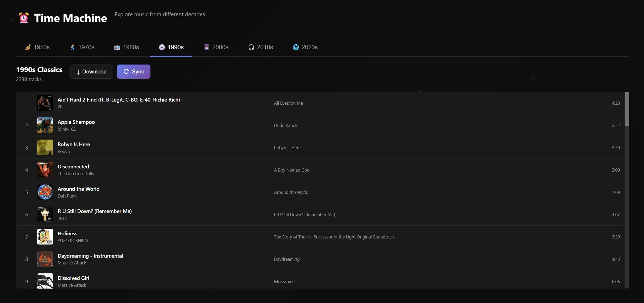
Task: Click the trumpet icon for 1950s
Action: [x=28, y=47]
